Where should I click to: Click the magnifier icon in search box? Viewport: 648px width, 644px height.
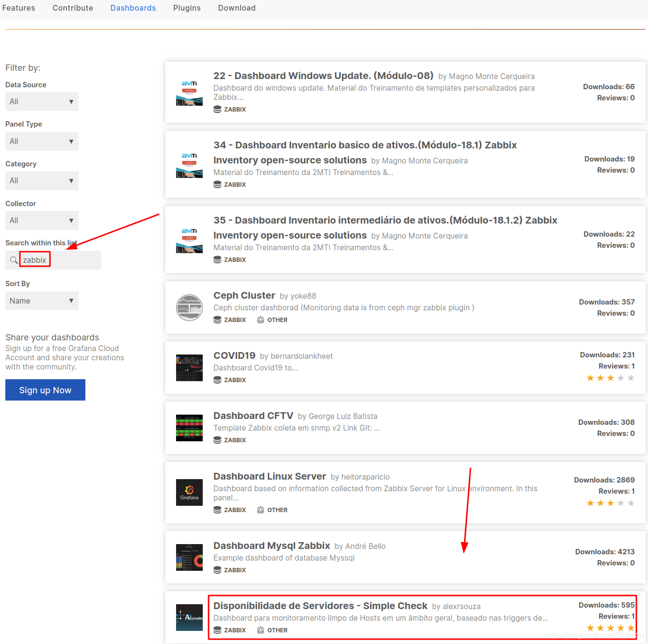coord(14,260)
